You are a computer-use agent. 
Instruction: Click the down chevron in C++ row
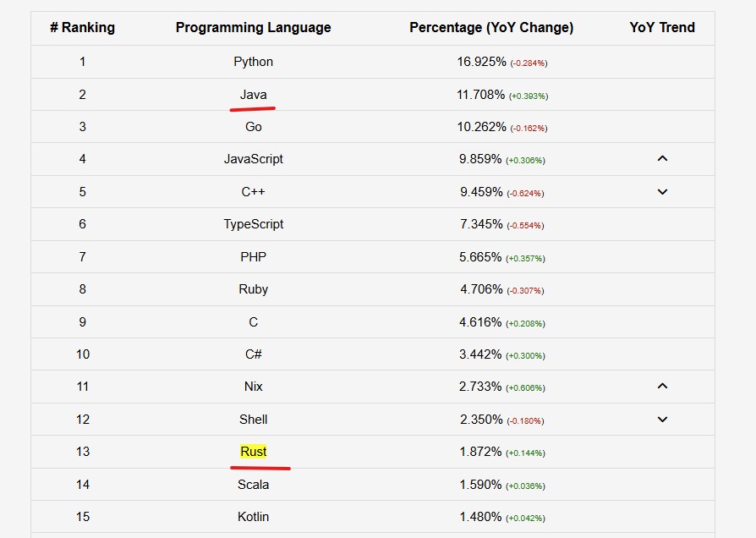click(662, 191)
